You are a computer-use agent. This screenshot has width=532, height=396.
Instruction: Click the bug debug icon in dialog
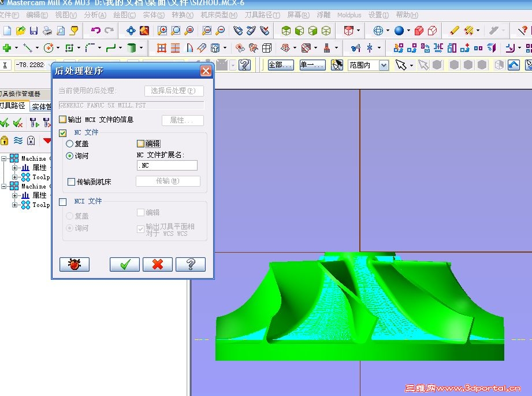tap(75, 264)
